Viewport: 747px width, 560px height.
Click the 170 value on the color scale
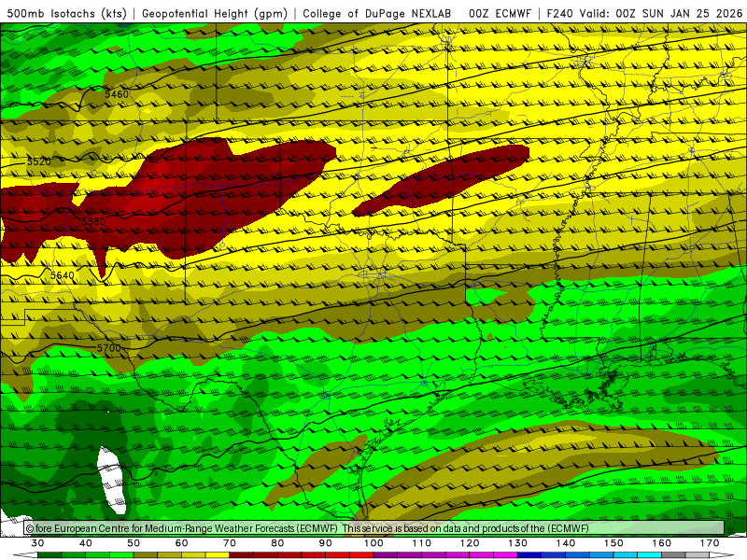710,543
